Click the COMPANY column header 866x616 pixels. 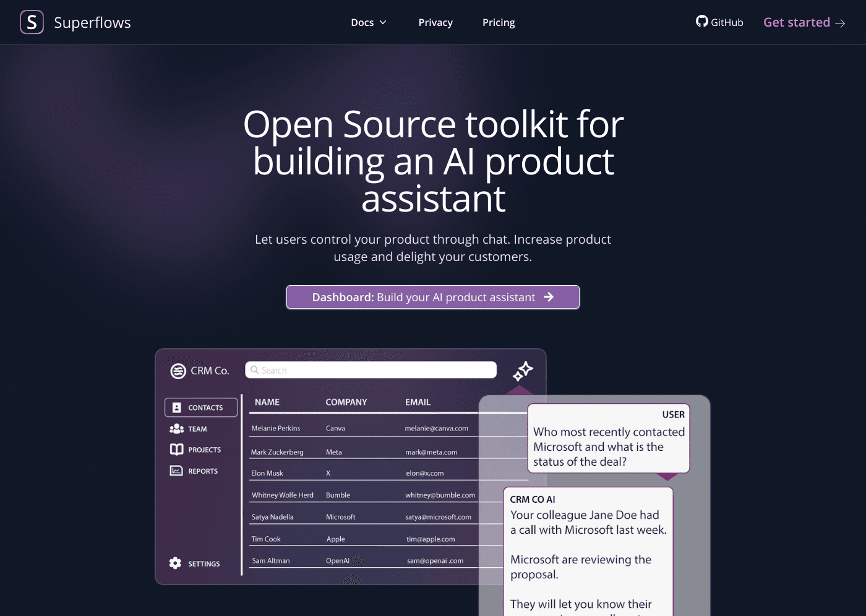click(x=346, y=402)
